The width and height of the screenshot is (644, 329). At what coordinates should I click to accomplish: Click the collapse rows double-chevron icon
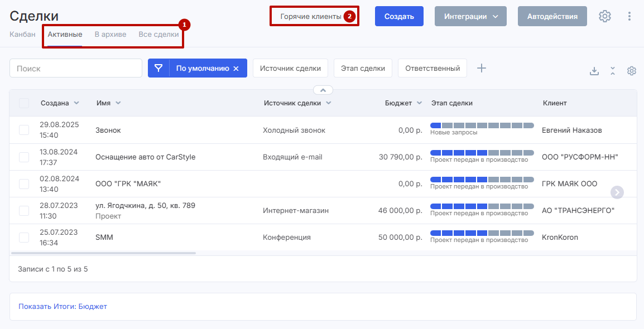tap(613, 71)
